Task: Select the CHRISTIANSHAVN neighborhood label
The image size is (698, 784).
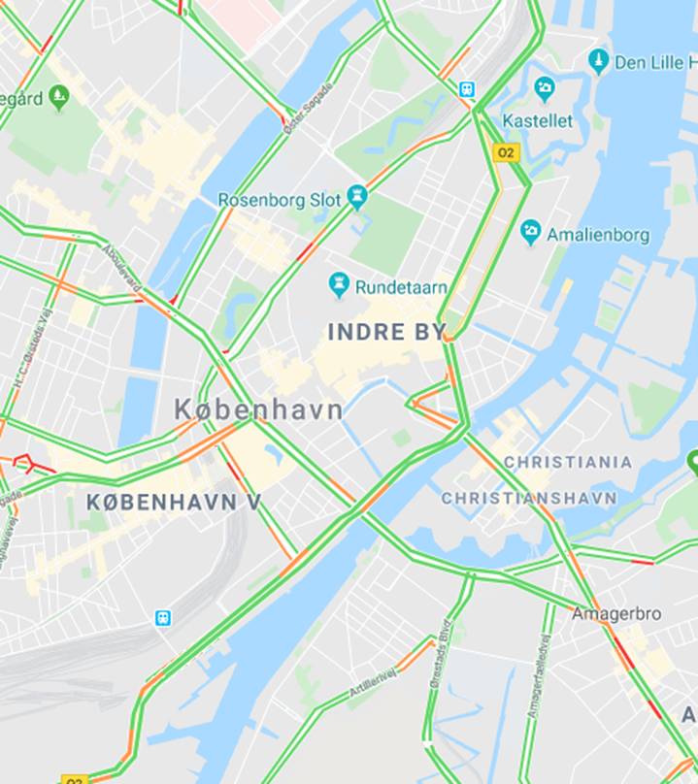Action: 529,498
